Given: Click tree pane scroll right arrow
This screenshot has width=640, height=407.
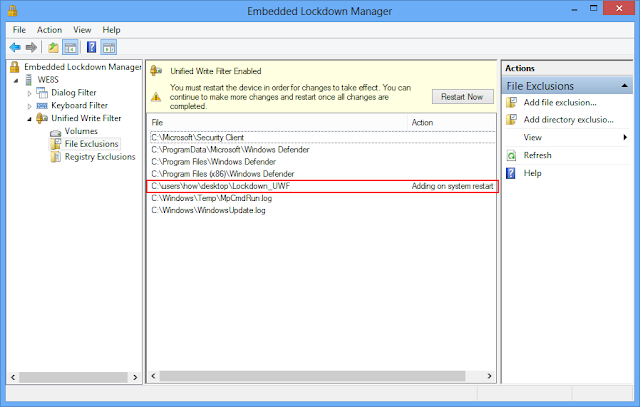Looking at the screenshot, I should click(x=135, y=377).
